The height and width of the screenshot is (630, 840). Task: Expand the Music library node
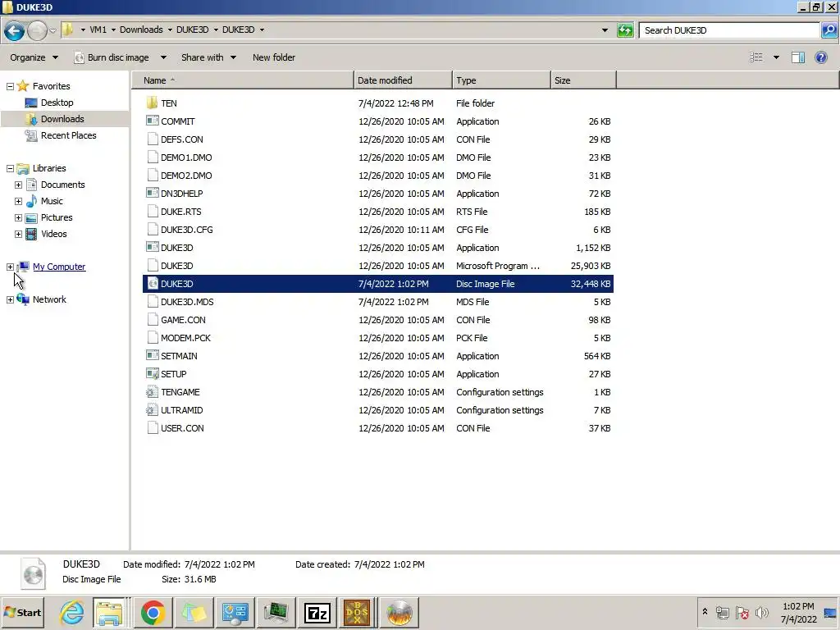click(x=18, y=202)
